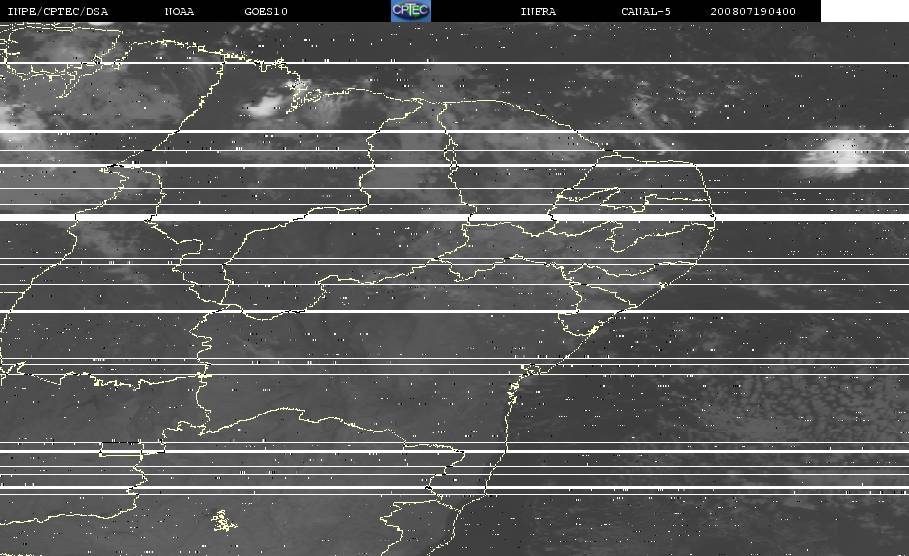Screen dimensions: 909x556
Task: Click the outlined bay on the eastern coast
Action: coord(533,369)
